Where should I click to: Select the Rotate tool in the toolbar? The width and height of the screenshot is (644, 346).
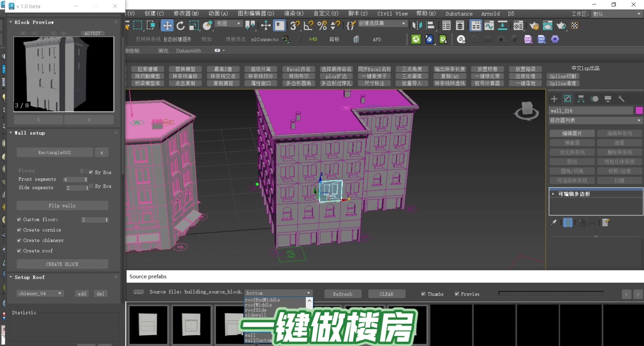[x=181, y=26]
